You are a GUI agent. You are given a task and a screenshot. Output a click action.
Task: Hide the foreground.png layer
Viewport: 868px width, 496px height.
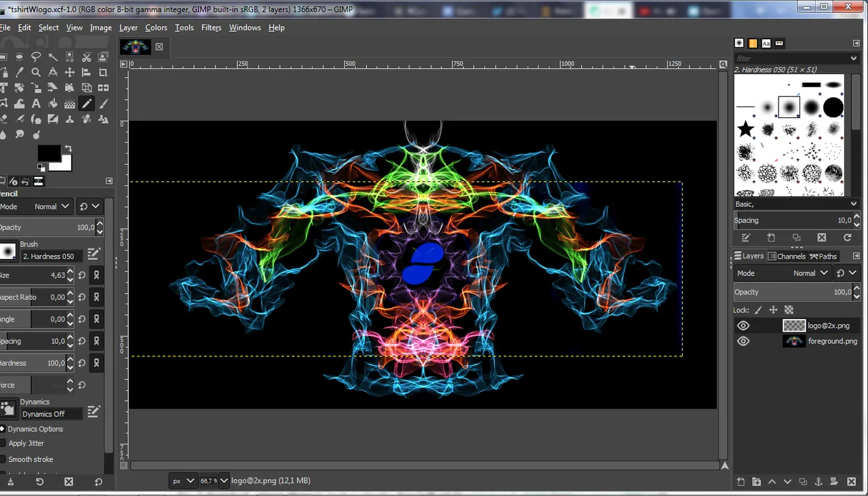[x=743, y=341]
